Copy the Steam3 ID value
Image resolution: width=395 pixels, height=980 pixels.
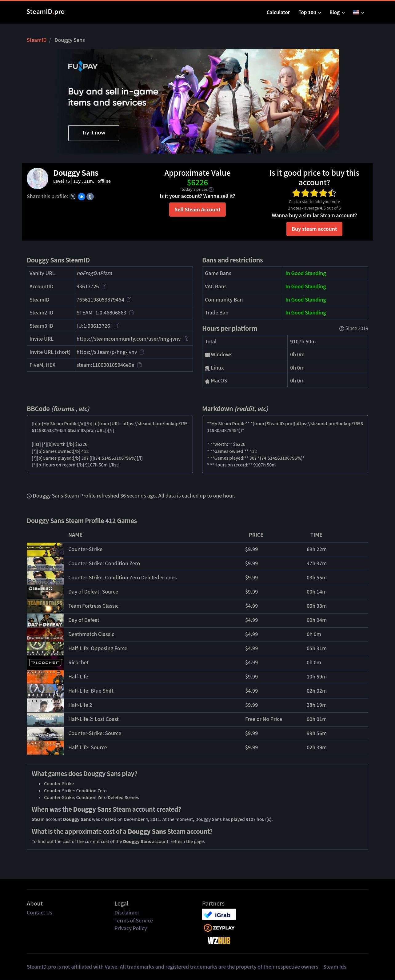point(117,326)
